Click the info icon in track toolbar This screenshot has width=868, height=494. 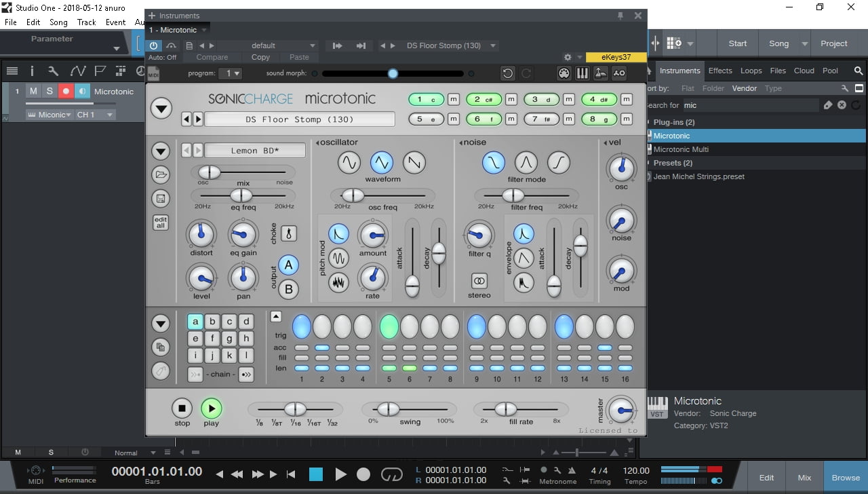(x=31, y=71)
